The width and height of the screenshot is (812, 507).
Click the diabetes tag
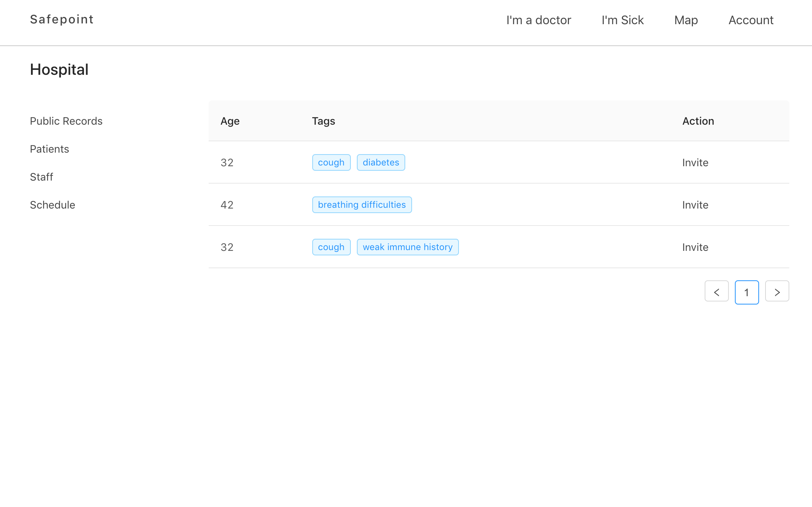[381, 162]
